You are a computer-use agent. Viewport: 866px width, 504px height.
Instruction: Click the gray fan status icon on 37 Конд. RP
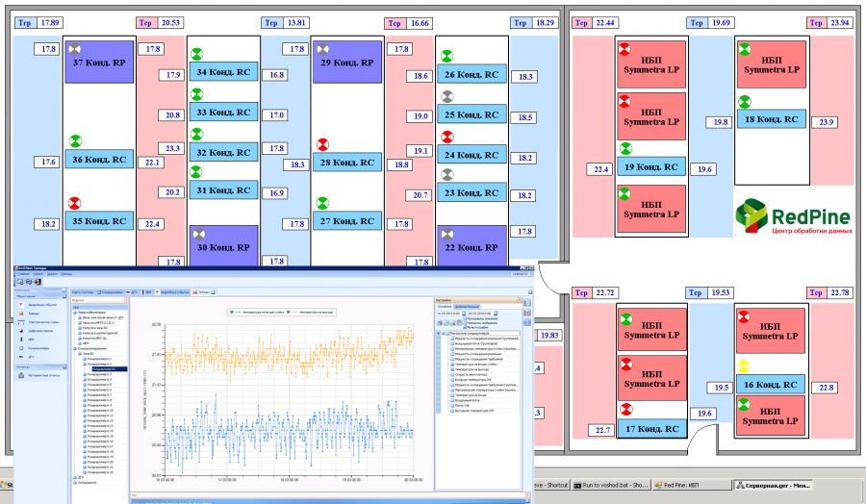point(74,49)
